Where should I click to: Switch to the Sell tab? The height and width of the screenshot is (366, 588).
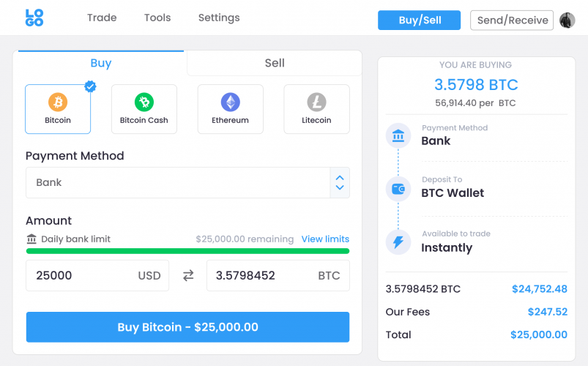point(275,63)
